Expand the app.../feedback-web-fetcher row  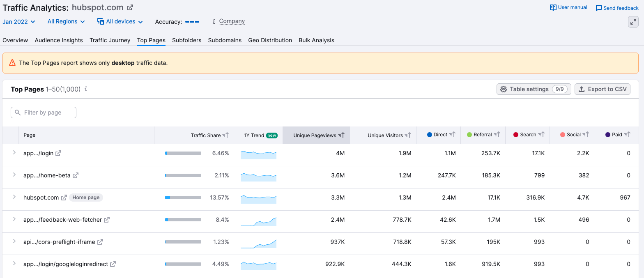14,219
